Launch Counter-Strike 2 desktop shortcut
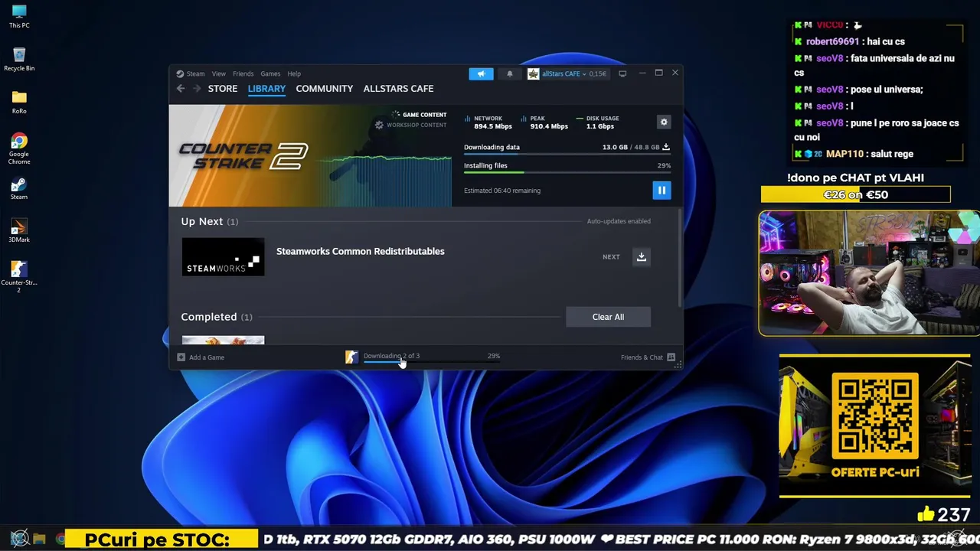The image size is (980, 551). (x=19, y=277)
